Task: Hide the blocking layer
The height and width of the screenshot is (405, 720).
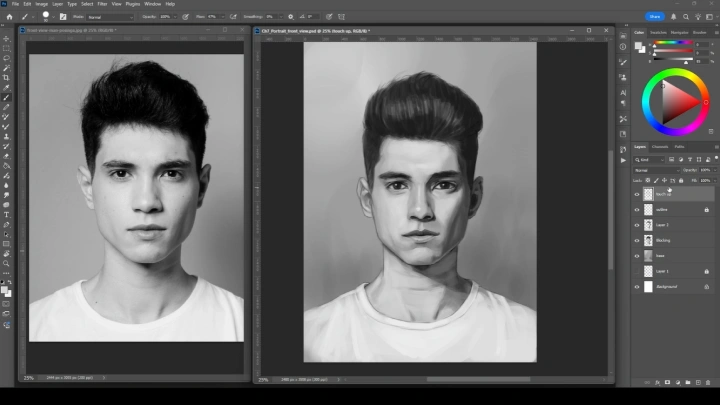Action: [x=637, y=240]
